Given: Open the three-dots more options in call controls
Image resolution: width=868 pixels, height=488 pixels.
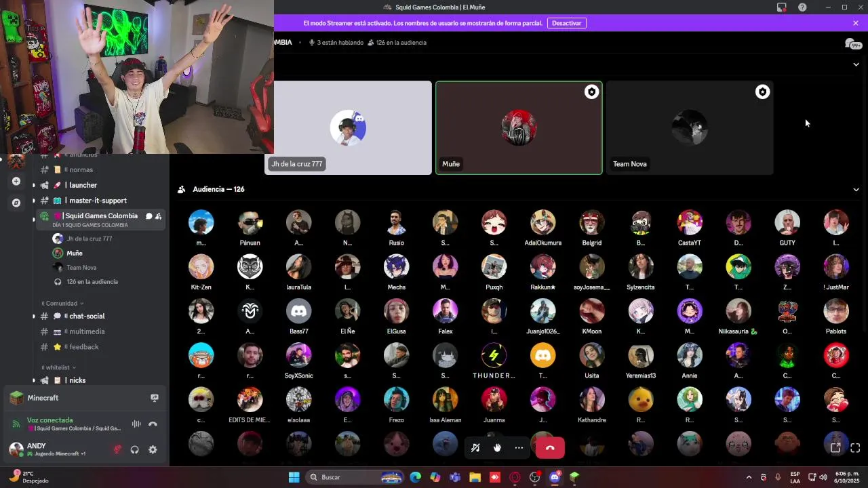Looking at the screenshot, I should coord(519,448).
